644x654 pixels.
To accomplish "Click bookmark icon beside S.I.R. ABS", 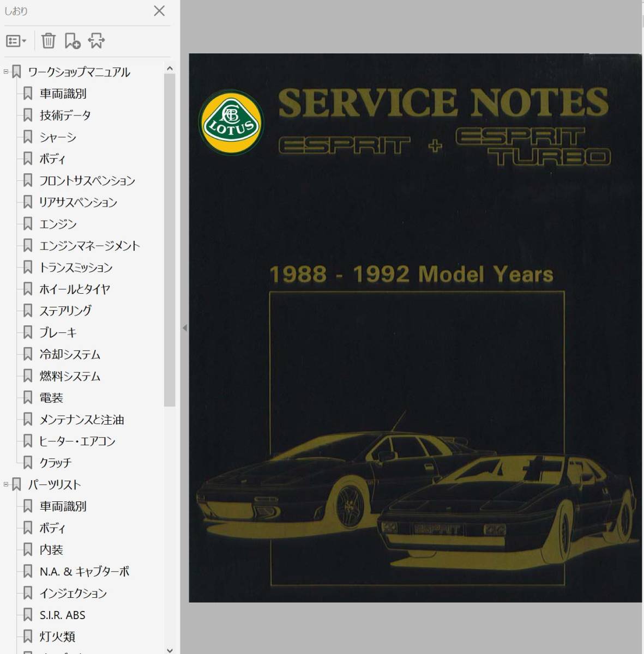I will [28, 615].
